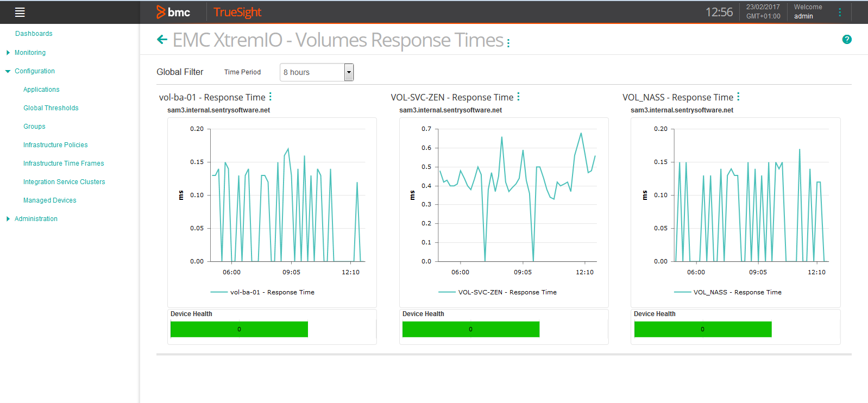
Task: Open Managed Devices link
Action: tap(50, 200)
